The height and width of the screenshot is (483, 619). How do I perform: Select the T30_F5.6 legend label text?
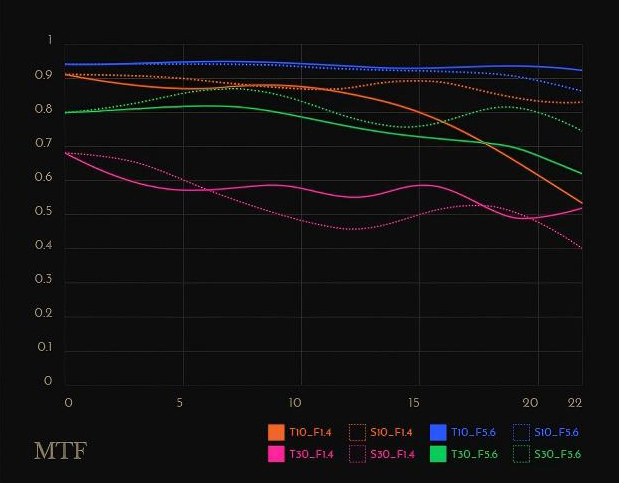(x=475, y=454)
